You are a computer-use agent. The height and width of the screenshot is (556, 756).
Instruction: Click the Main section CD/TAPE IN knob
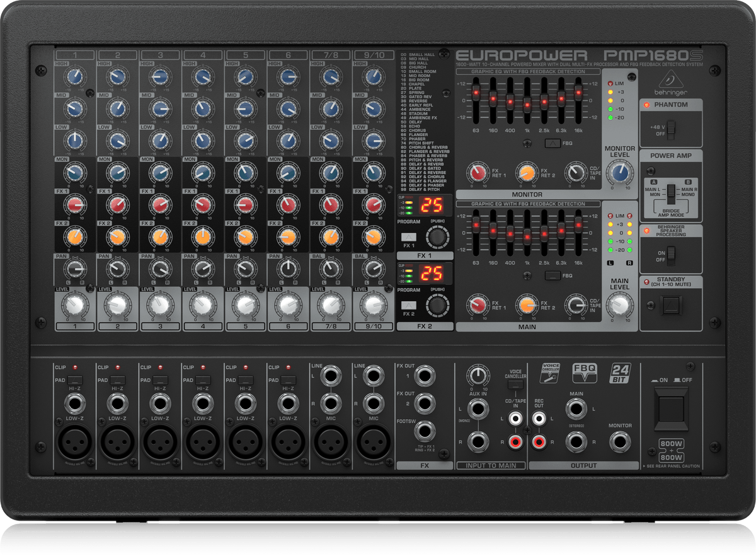tap(575, 305)
